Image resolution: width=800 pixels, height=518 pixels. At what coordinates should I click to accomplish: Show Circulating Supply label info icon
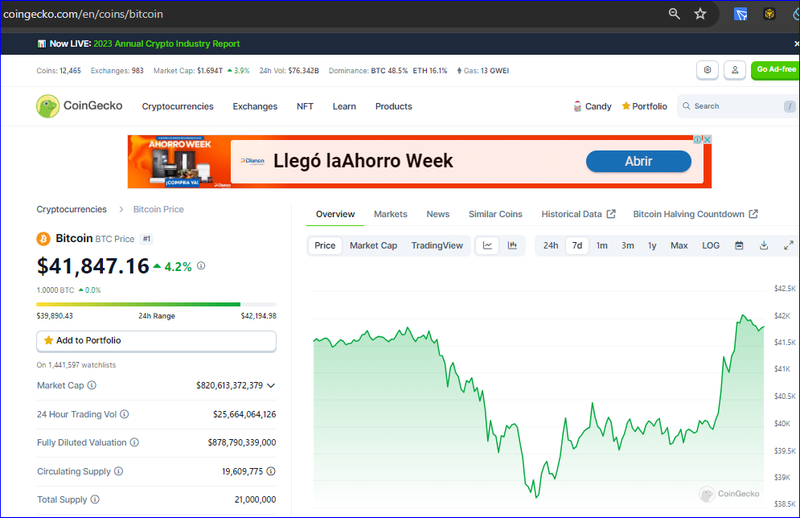(x=118, y=471)
